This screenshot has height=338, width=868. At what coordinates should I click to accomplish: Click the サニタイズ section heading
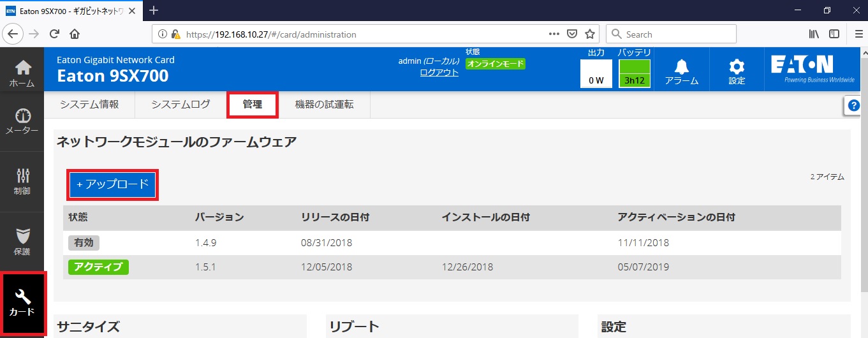coord(88,327)
